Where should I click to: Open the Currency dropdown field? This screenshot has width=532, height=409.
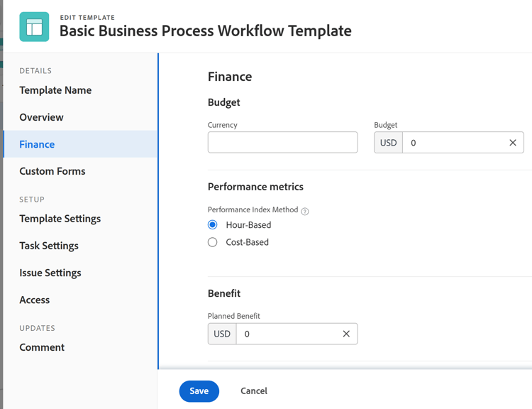pyautogui.click(x=282, y=143)
